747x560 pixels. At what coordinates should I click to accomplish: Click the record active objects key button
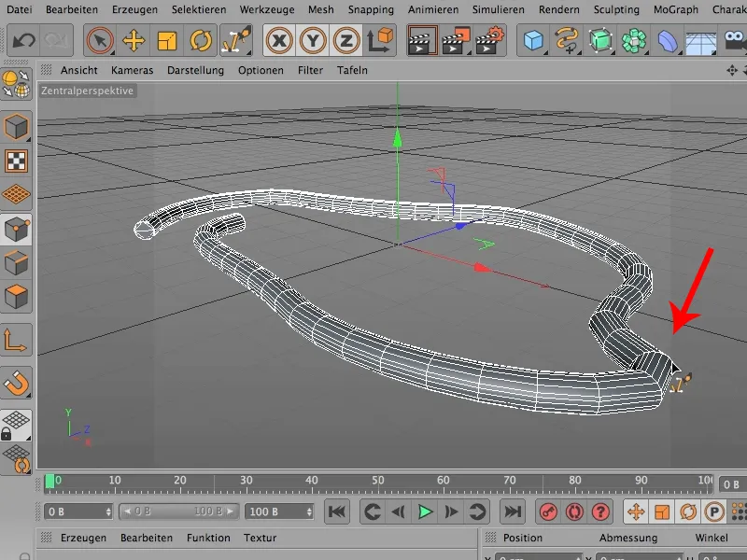point(548,511)
